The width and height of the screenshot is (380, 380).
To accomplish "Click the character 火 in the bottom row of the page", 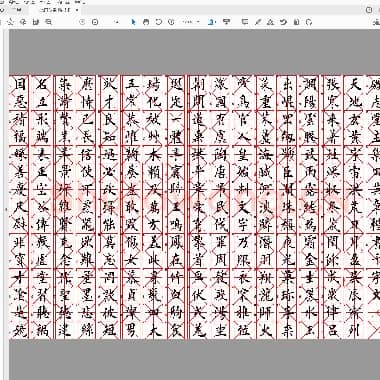I will 265,330.
